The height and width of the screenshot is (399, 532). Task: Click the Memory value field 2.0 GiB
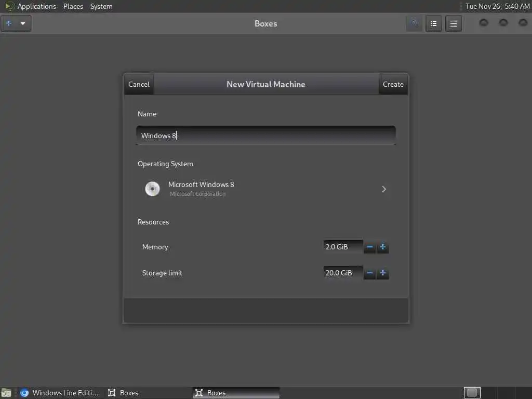[x=343, y=247]
